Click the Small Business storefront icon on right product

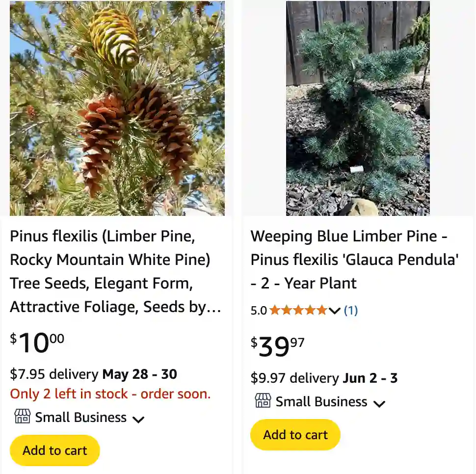pos(264,401)
